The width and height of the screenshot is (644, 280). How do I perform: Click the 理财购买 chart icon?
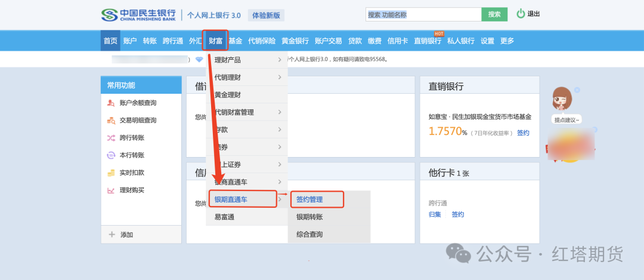pos(111,190)
